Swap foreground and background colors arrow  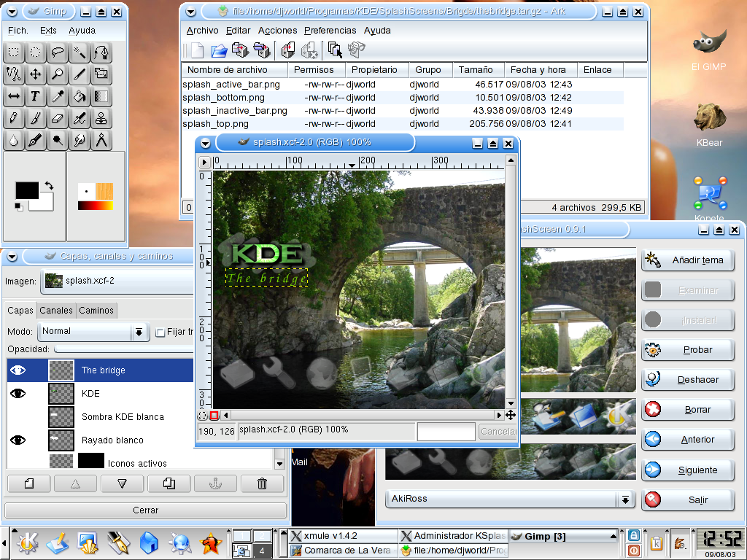[x=49, y=185]
